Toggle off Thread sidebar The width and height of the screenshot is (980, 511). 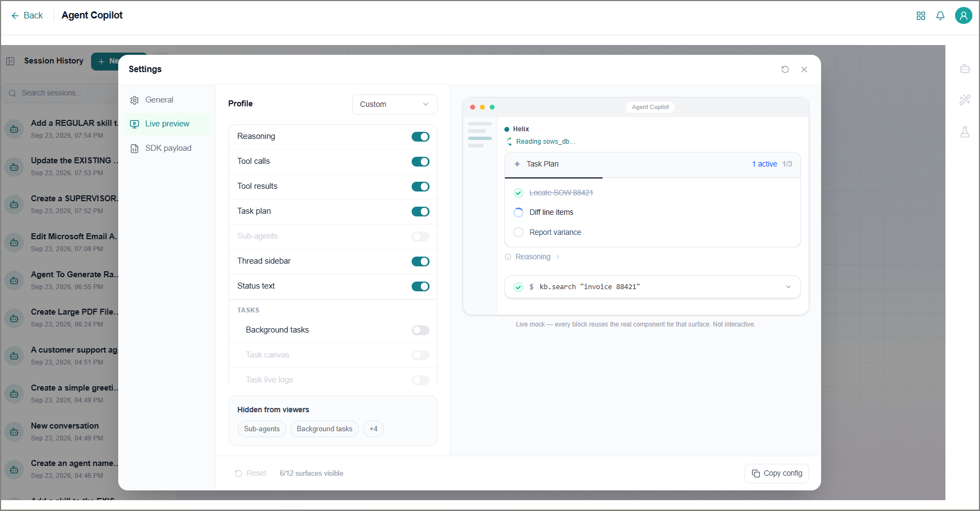420,261
